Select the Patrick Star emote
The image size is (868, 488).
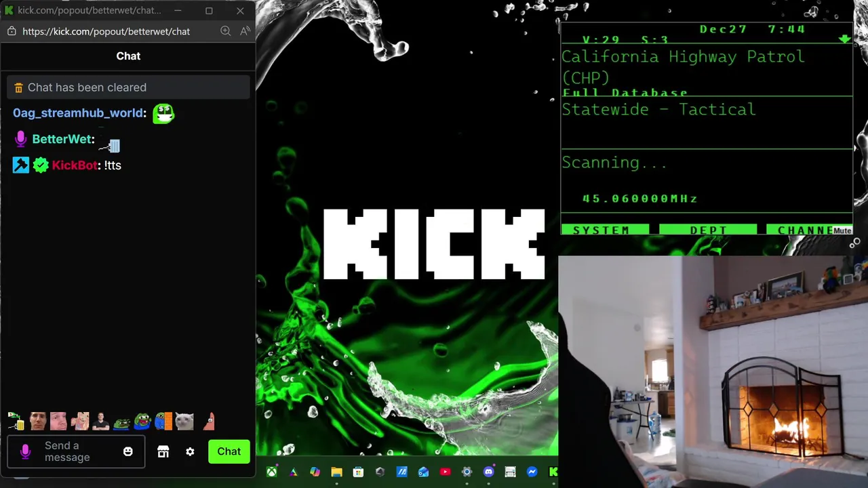(x=210, y=422)
